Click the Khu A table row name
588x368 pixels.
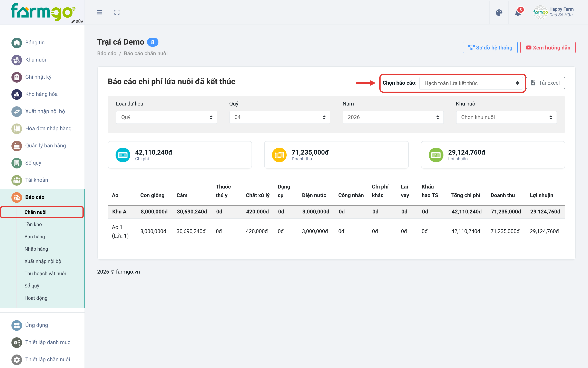119,212
